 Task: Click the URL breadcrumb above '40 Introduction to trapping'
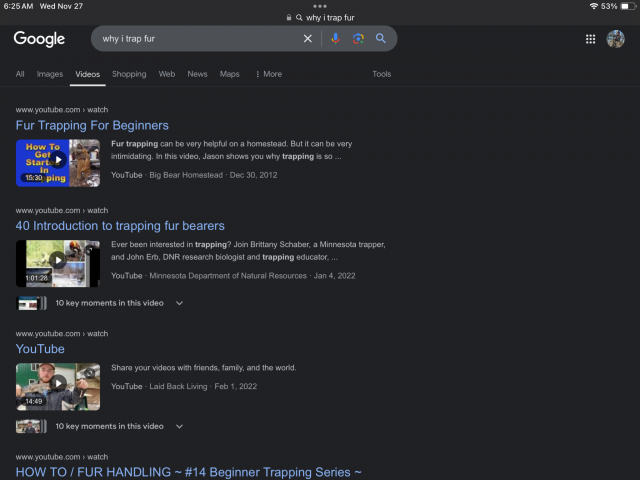tap(62, 210)
